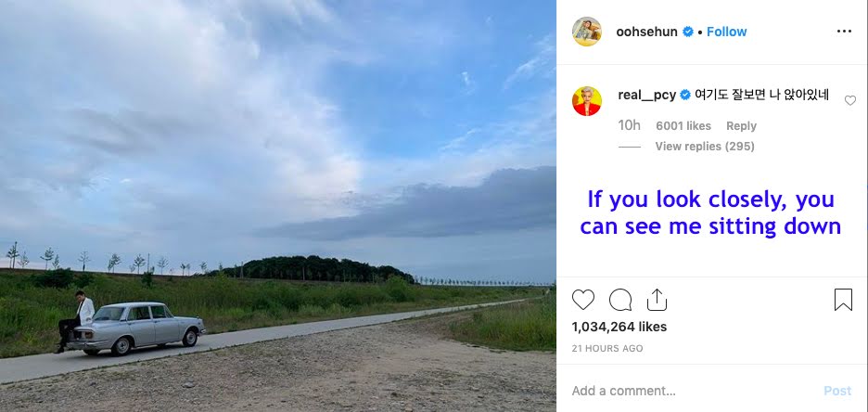Like the real__pcy comment with the small heart
This screenshot has height=412, width=868.
click(x=850, y=100)
